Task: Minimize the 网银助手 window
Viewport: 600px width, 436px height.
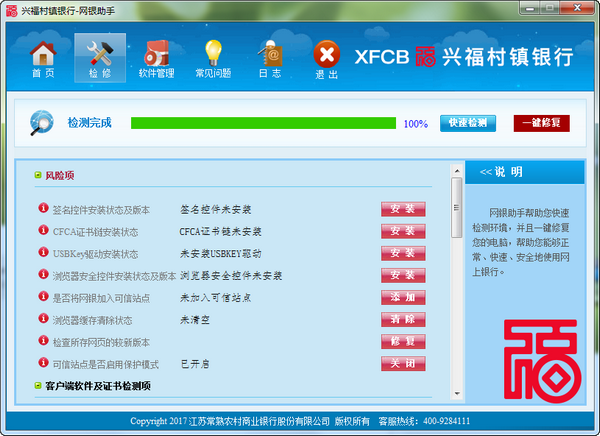Action: 530,8
